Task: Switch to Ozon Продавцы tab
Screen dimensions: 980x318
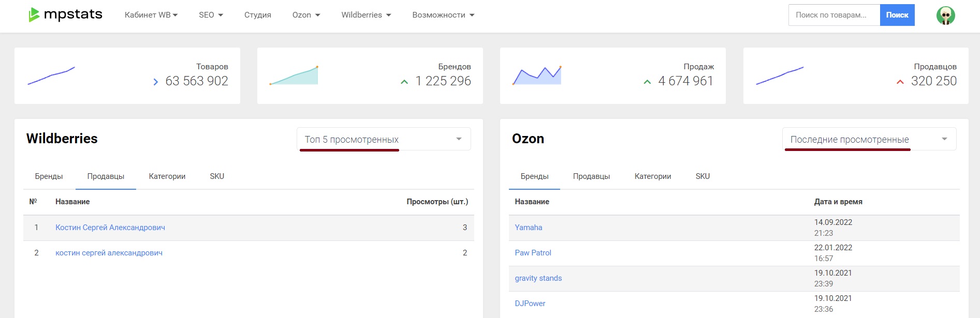Action: coord(591,176)
